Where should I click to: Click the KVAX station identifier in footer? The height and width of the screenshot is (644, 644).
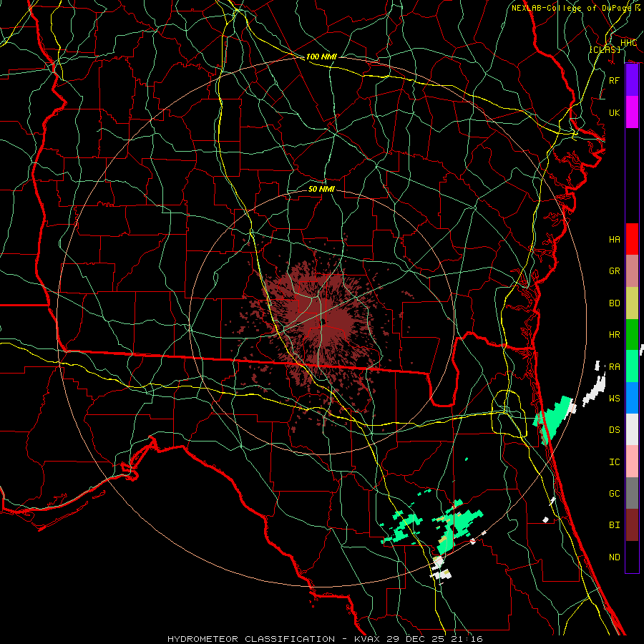[368, 639]
